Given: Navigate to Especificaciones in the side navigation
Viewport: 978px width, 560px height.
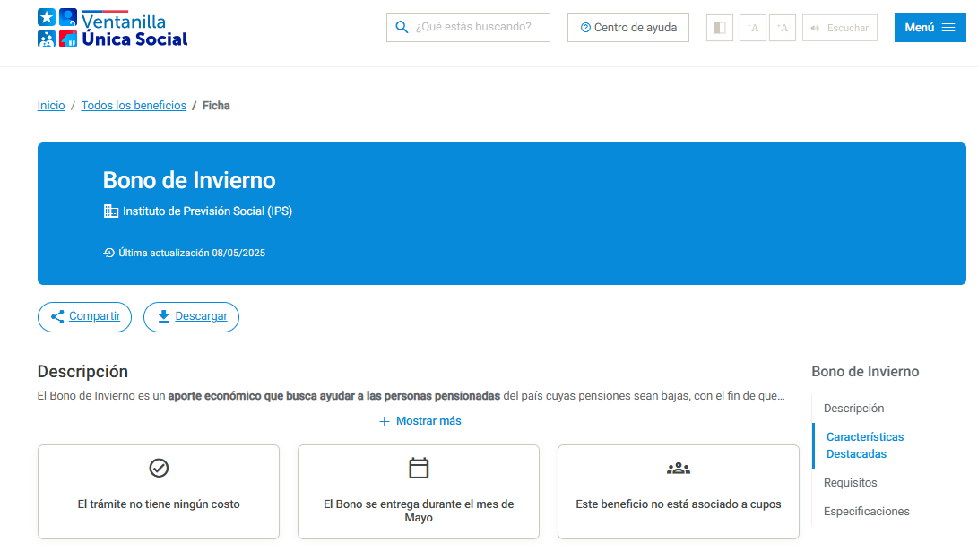Looking at the screenshot, I should coord(866,512).
